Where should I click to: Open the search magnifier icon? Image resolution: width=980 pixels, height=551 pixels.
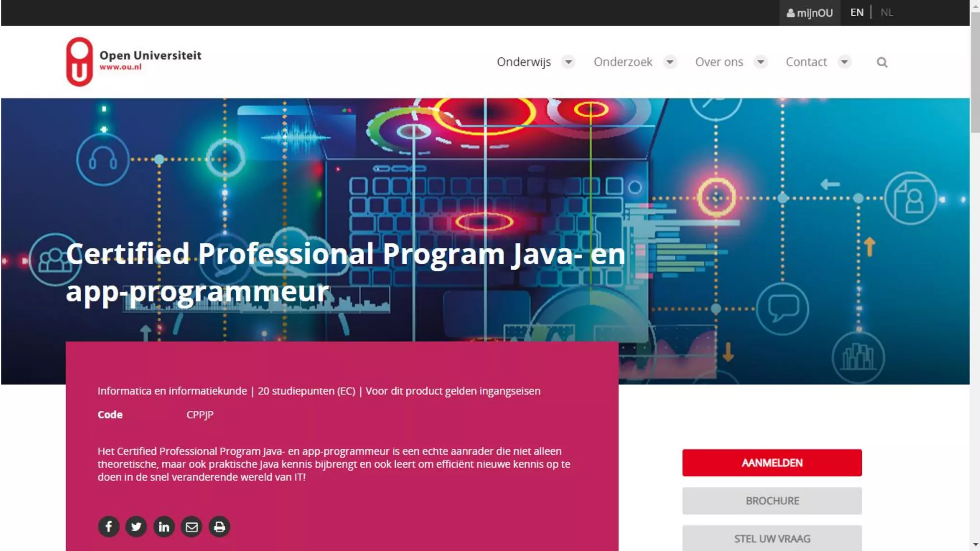tap(882, 62)
